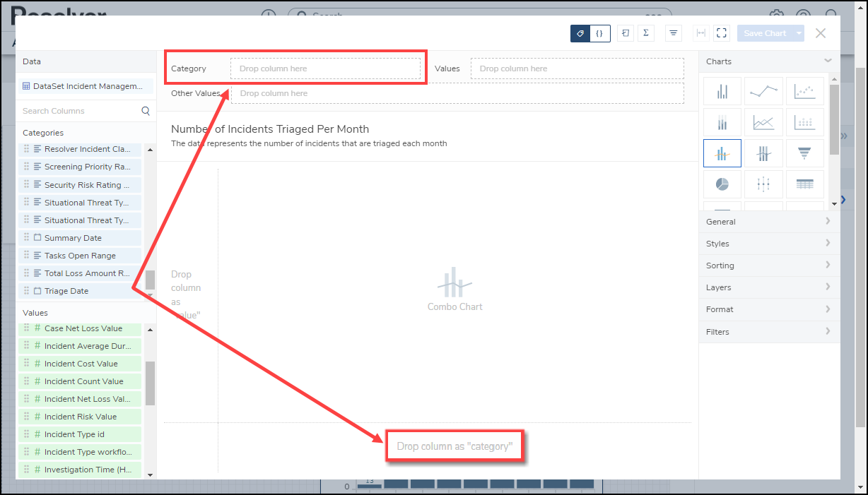The height and width of the screenshot is (495, 868).
Task: Click the Charts panel scroll up arrow
Action: [x=834, y=79]
